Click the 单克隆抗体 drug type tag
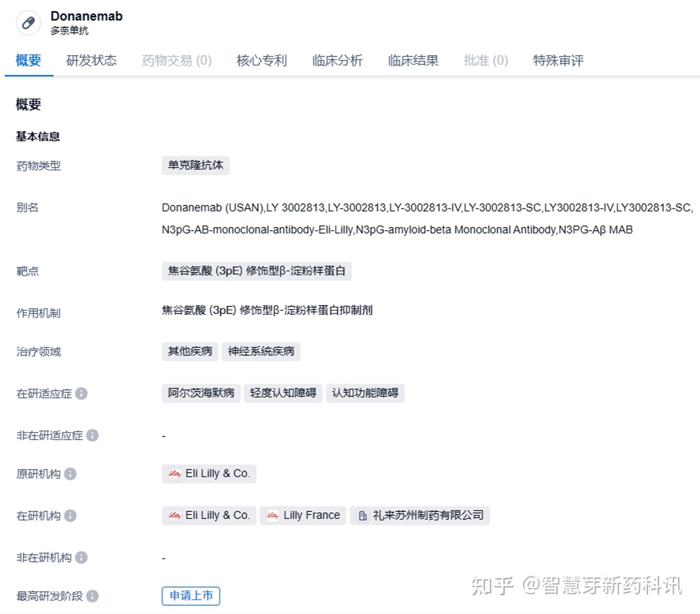The height and width of the screenshot is (614, 700). (x=195, y=166)
